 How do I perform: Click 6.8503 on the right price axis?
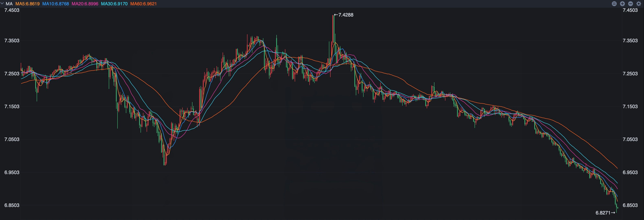[x=630, y=205]
